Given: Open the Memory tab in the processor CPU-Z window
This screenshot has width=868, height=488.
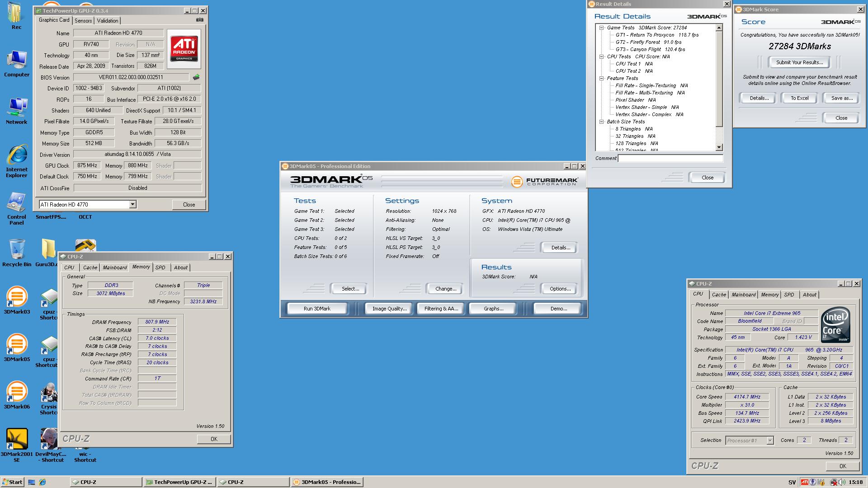Looking at the screenshot, I should point(769,295).
